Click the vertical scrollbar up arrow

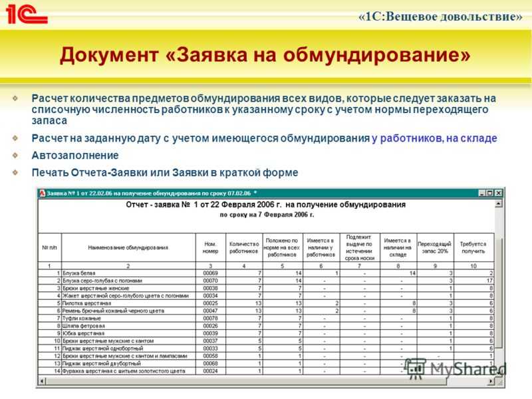[x=498, y=204]
